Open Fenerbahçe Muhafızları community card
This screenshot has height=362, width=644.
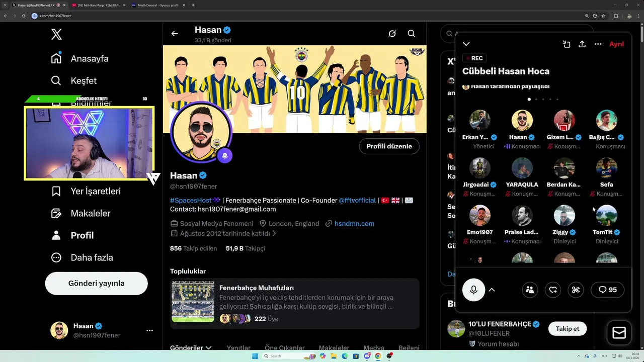coord(294,304)
